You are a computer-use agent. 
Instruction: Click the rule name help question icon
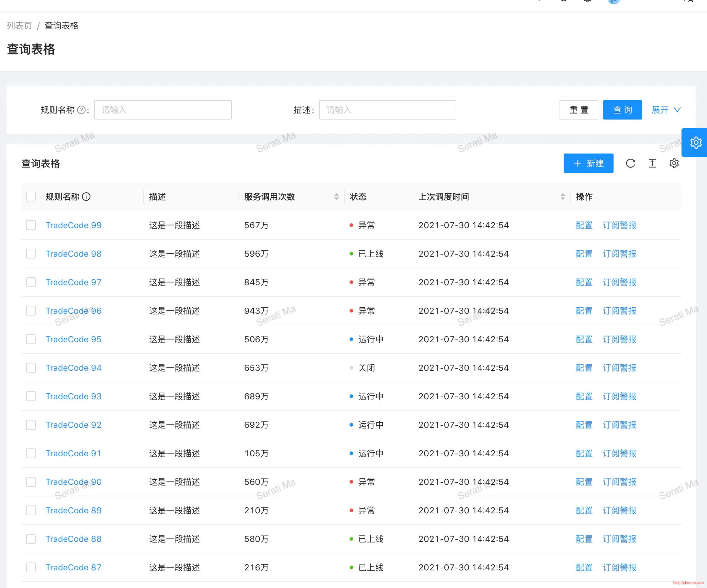click(81, 110)
